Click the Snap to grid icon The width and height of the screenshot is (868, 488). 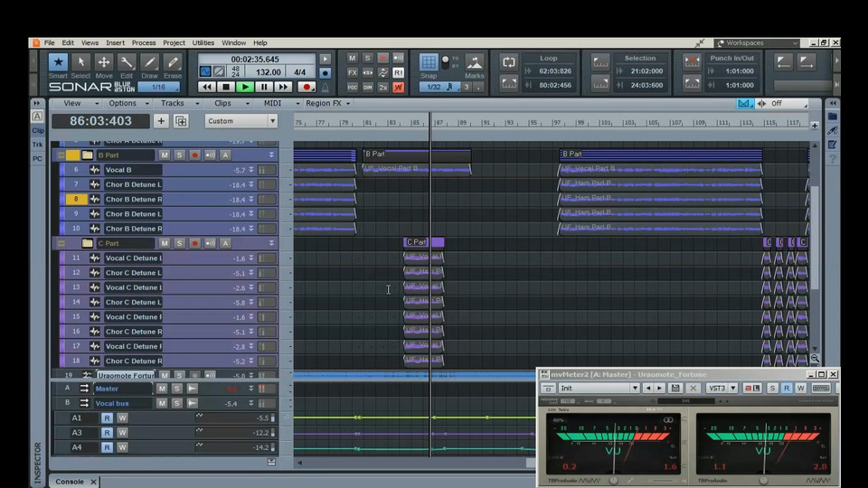[429, 62]
